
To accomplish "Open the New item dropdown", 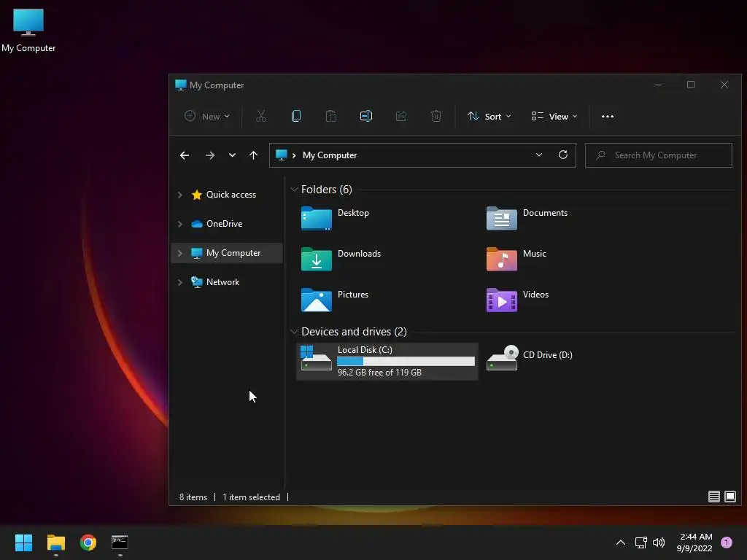I will (x=207, y=116).
